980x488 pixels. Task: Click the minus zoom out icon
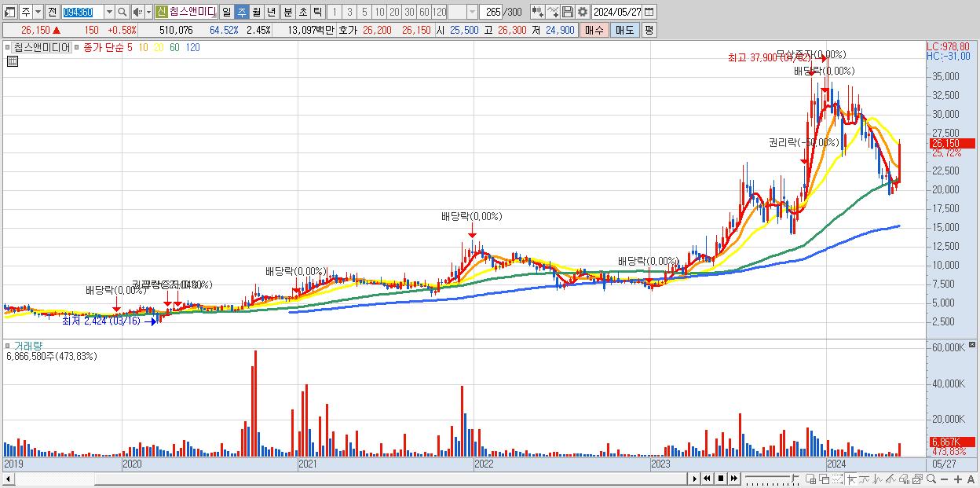(x=944, y=479)
